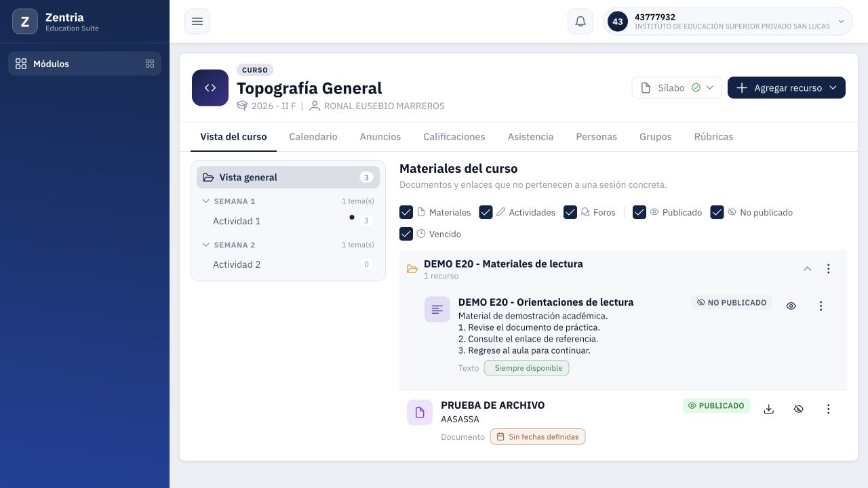Collapse the DEMO E20 Materiales de lectura folder
The width and height of the screenshot is (868, 488).
pos(807,268)
